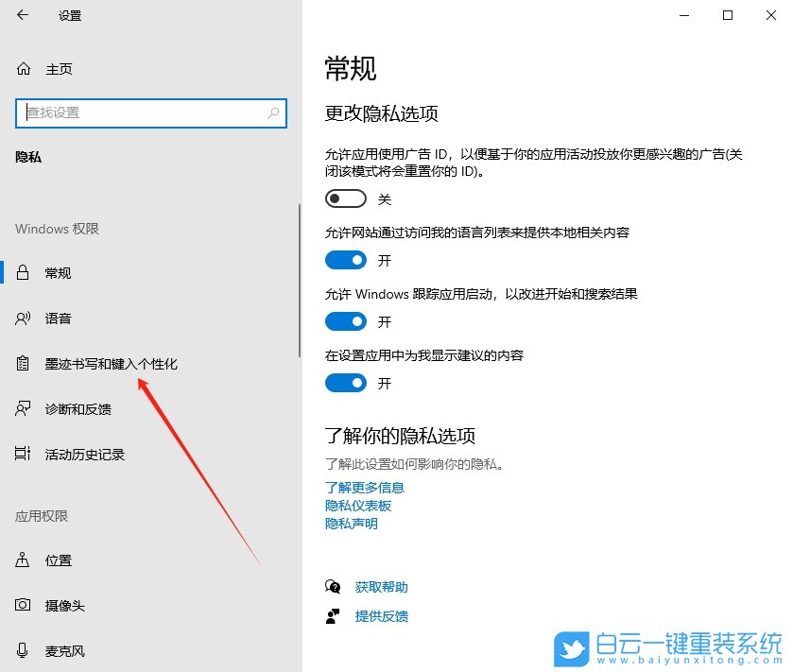This screenshot has width=793, height=672.
Task: Click the back arrow in the title bar
Action: (x=21, y=15)
